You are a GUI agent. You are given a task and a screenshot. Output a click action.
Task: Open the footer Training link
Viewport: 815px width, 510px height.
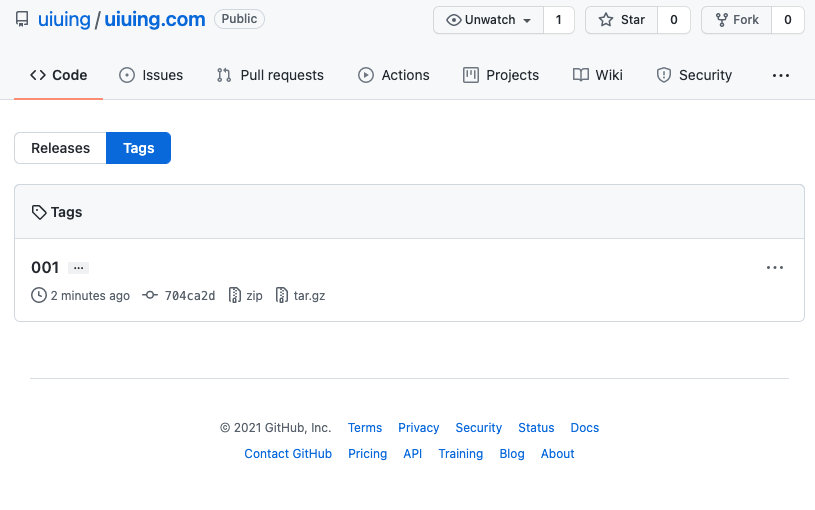(461, 454)
